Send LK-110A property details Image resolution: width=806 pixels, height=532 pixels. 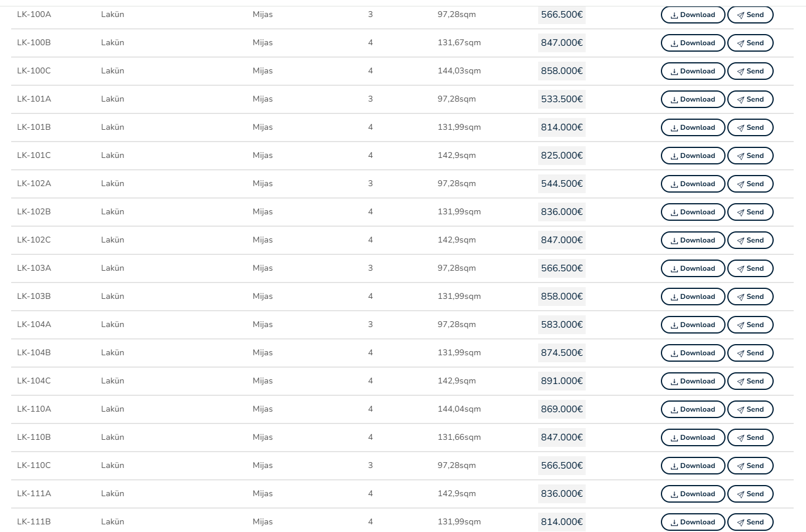[750, 409]
